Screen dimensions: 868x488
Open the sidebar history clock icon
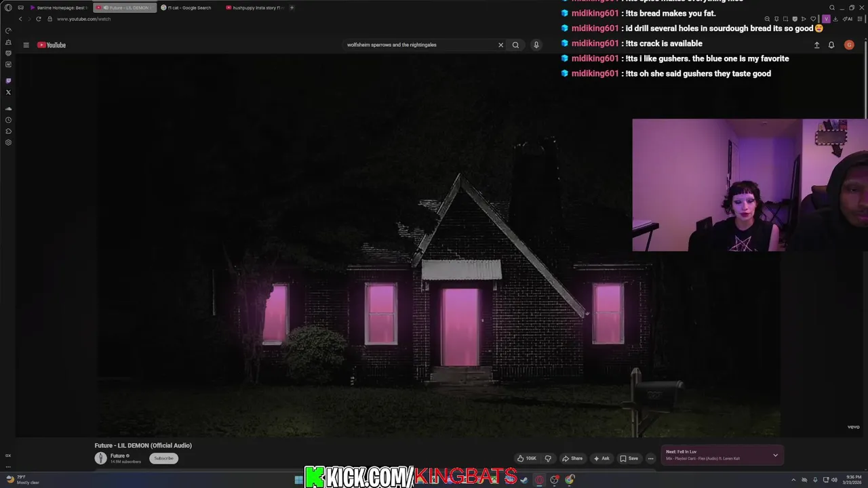(8, 120)
